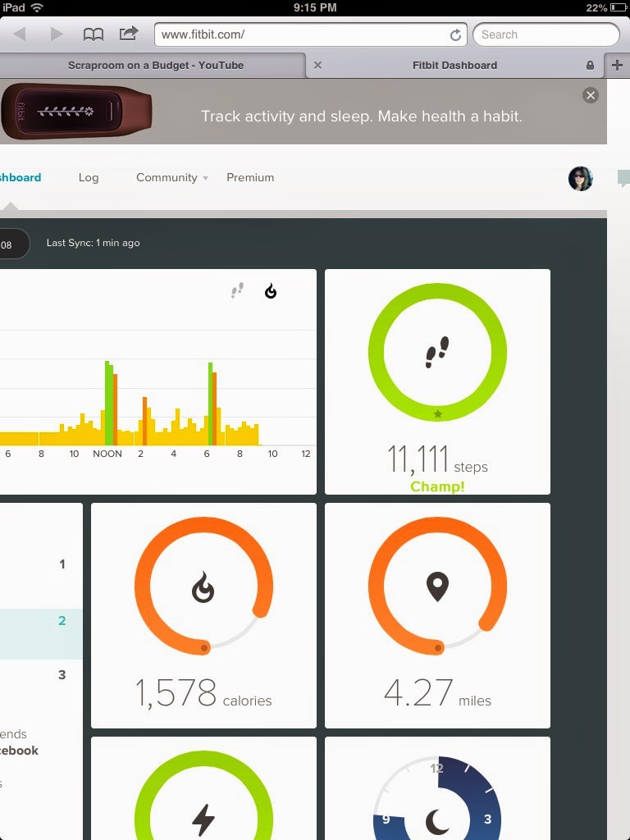Open the Premium page
630x840 pixels.
click(250, 177)
